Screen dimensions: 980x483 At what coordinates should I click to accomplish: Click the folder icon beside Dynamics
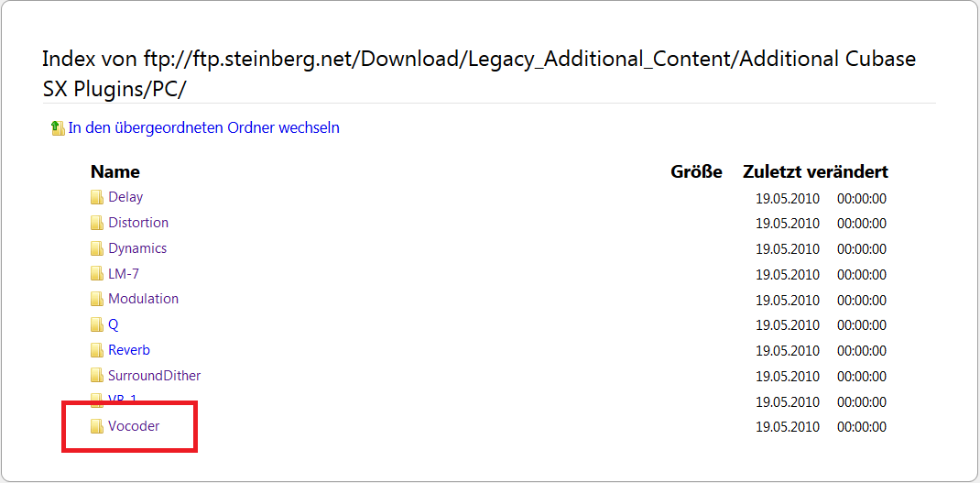coord(97,249)
